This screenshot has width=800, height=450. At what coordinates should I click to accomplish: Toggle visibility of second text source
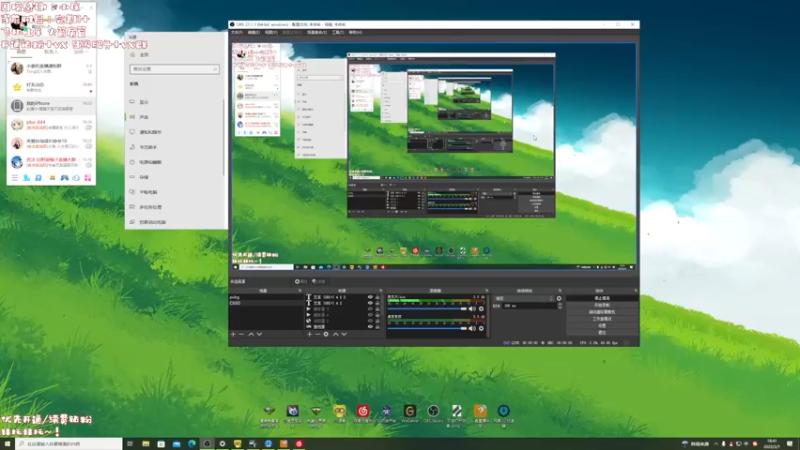(370, 303)
